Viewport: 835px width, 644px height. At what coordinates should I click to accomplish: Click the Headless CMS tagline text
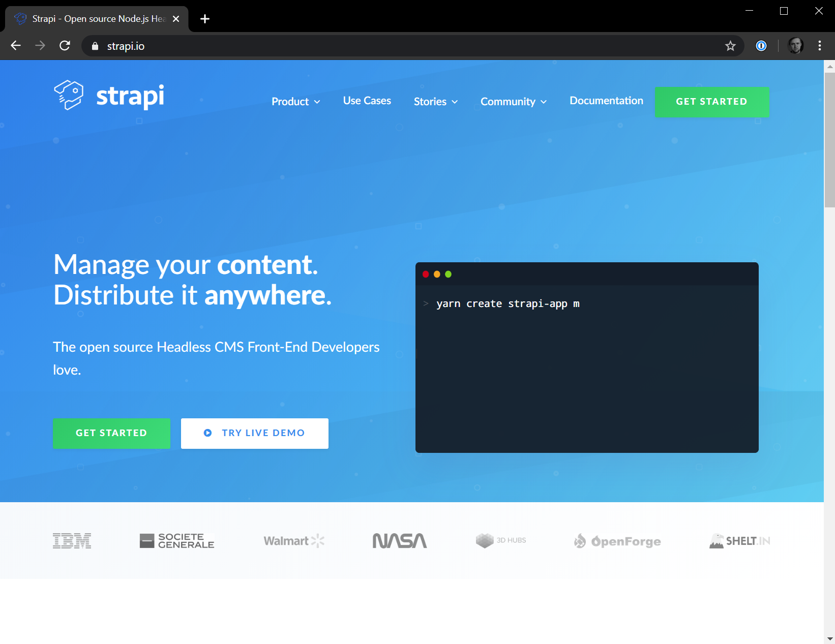[x=216, y=358]
